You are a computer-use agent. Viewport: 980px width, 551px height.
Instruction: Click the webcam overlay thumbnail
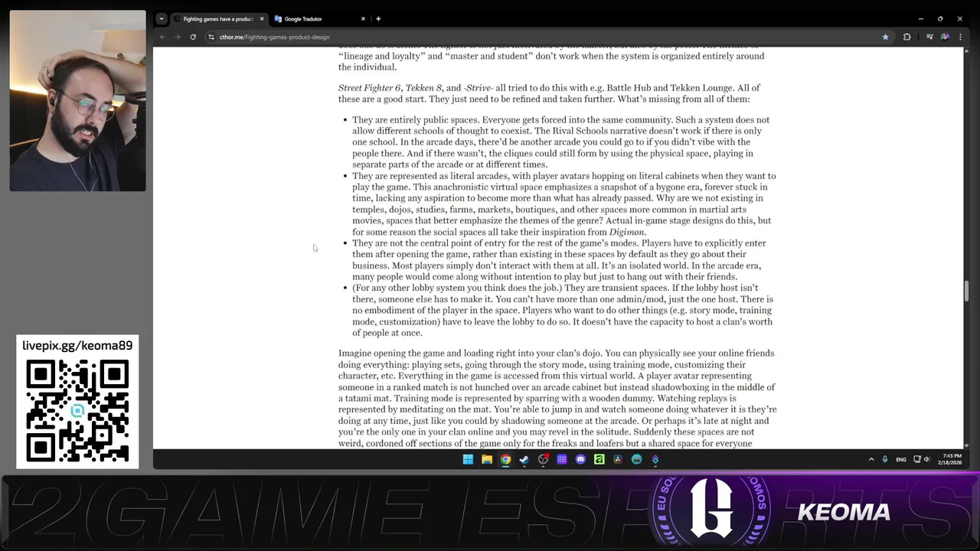tap(77, 100)
